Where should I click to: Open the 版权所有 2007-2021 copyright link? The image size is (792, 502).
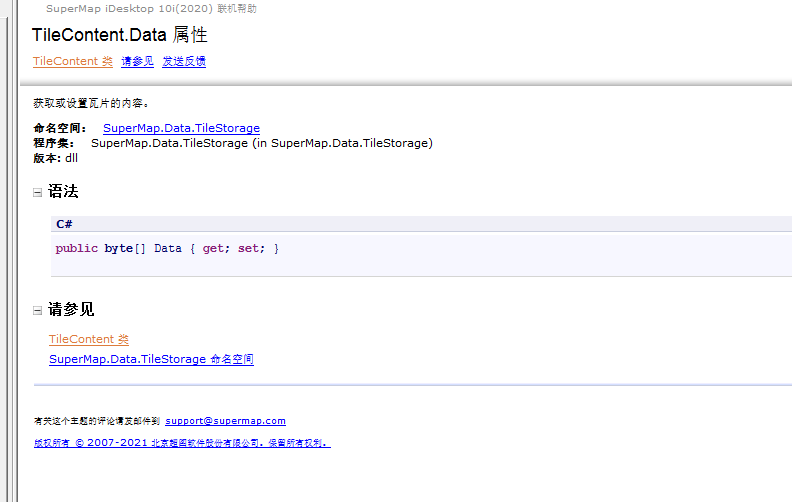coord(182,443)
